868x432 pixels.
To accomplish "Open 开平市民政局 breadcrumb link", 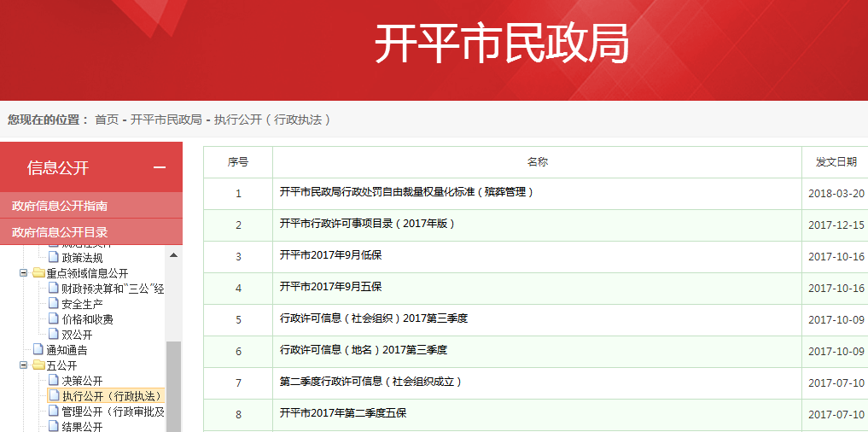I will [166, 120].
